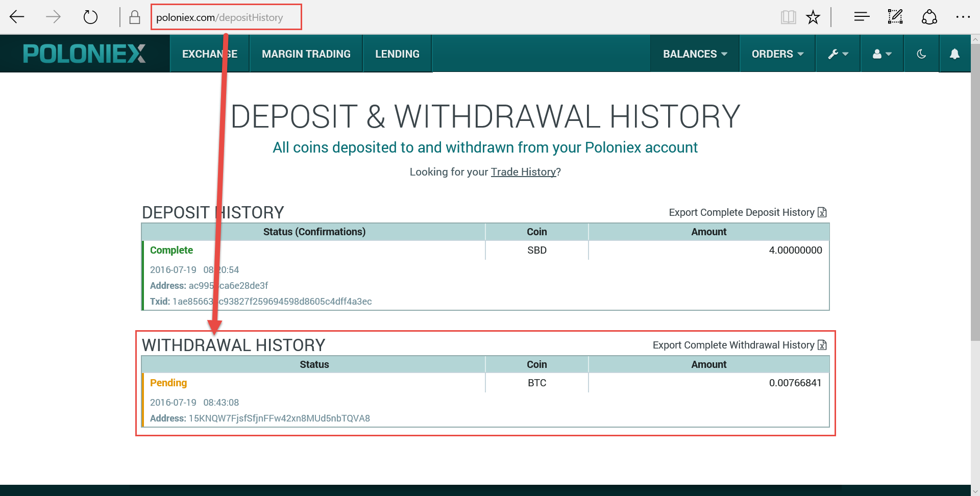980x496 pixels.
Task: Click the Withdrawal History section title
Action: coord(233,345)
